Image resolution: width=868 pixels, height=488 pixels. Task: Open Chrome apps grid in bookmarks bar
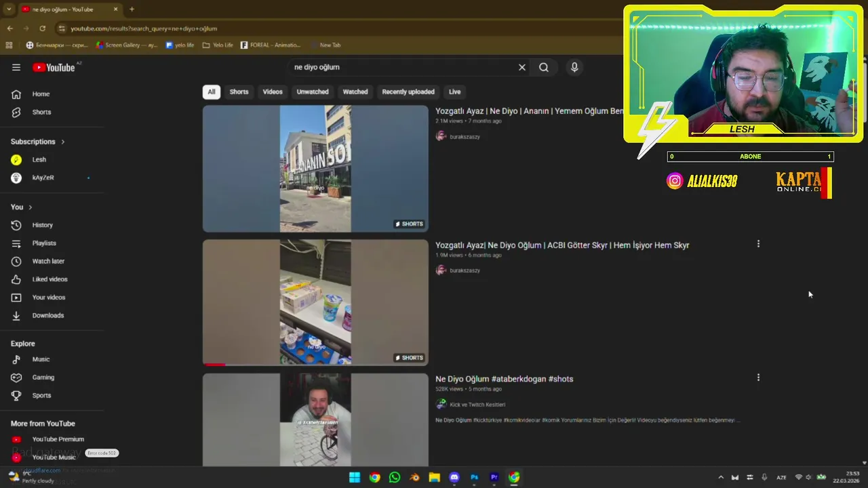point(9,45)
